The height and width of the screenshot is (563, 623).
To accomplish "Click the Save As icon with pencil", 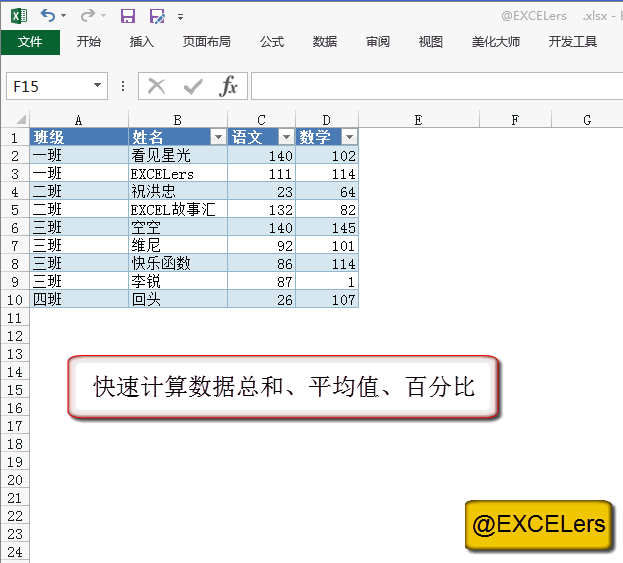I will (x=156, y=16).
